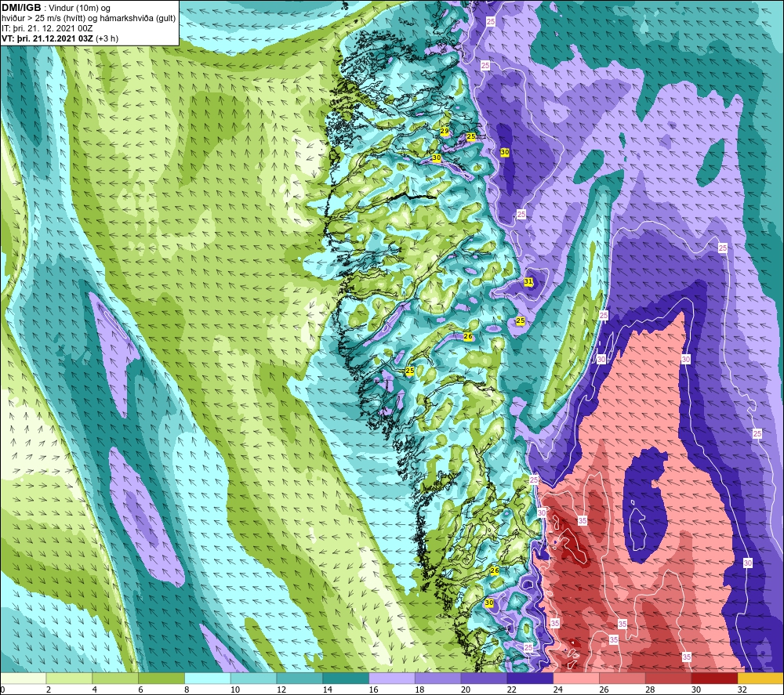Click the color scale tick label "12"
This screenshot has width=784, height=695.
tap(281, 690)
